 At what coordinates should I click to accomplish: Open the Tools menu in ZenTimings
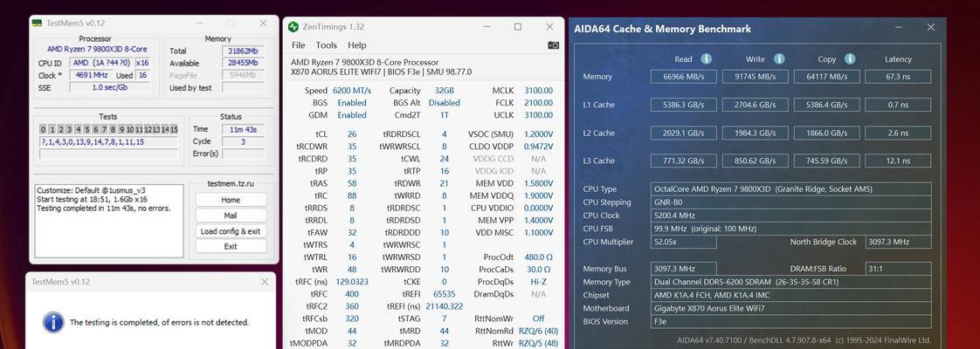[327, 45]
